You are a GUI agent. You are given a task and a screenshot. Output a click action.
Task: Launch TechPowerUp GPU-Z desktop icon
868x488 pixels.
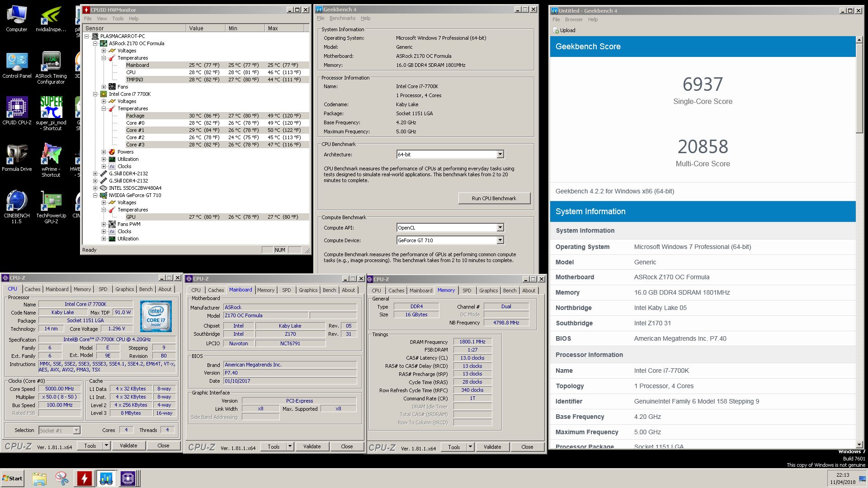51,207
